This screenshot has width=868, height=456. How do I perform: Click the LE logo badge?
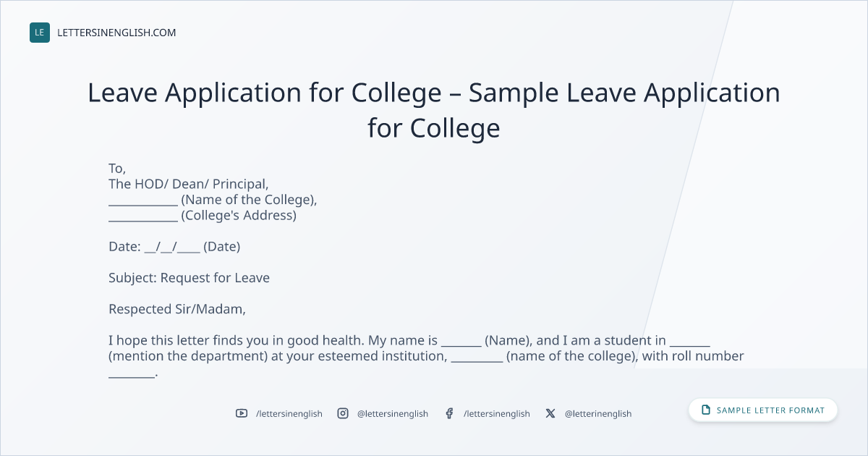pyautogui.click(x=40, y=33)
